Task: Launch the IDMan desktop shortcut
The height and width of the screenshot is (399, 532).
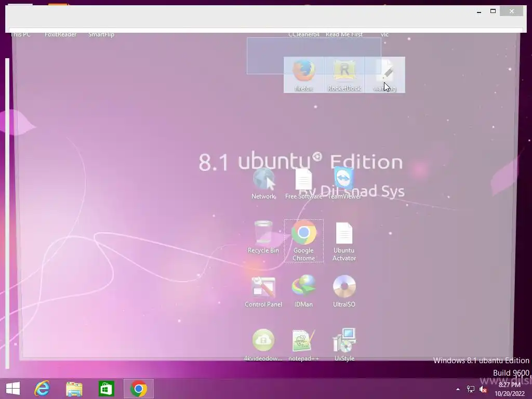Action: click(x=303, y=291)
